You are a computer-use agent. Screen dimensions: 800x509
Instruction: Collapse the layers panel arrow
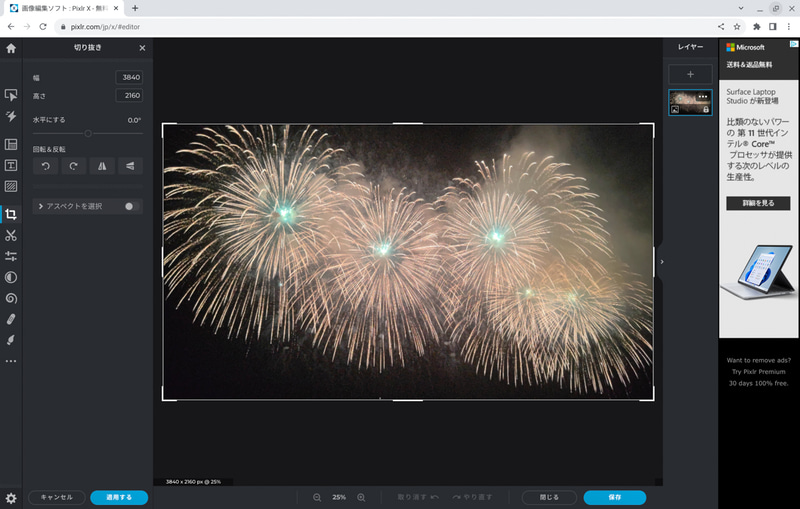coord(662,262)
